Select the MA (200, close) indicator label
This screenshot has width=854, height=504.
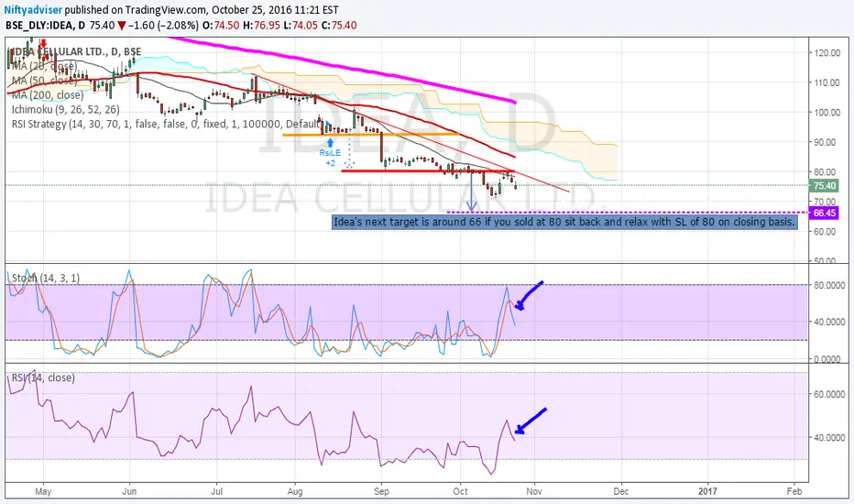(48, 94)
